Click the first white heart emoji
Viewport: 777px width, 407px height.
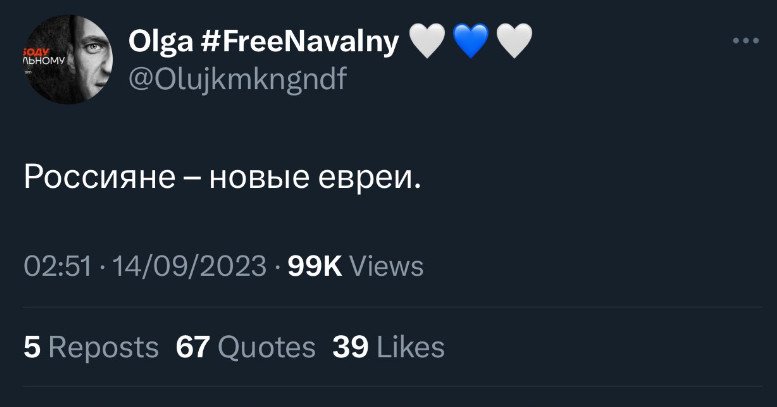click(428, 41)
